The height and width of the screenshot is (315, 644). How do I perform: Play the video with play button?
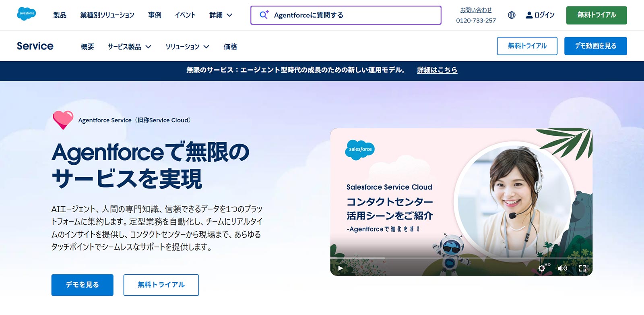(341, 268)
